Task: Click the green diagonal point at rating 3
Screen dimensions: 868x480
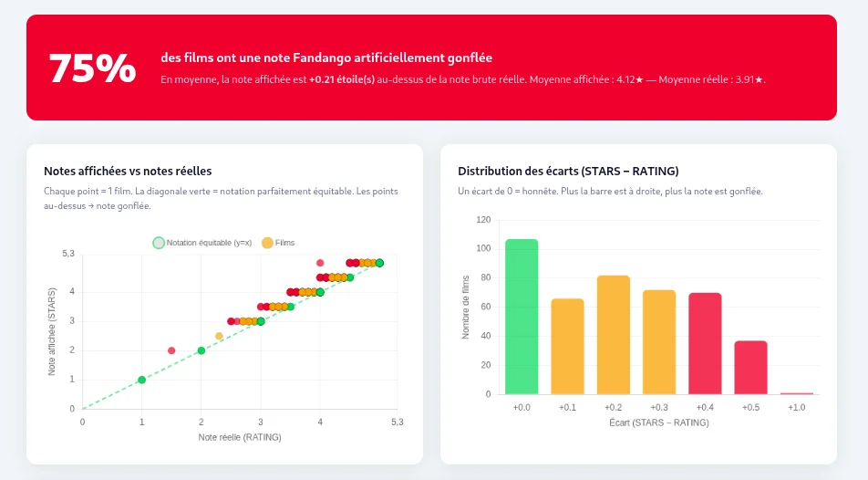Action: click(x=261, y=321)
